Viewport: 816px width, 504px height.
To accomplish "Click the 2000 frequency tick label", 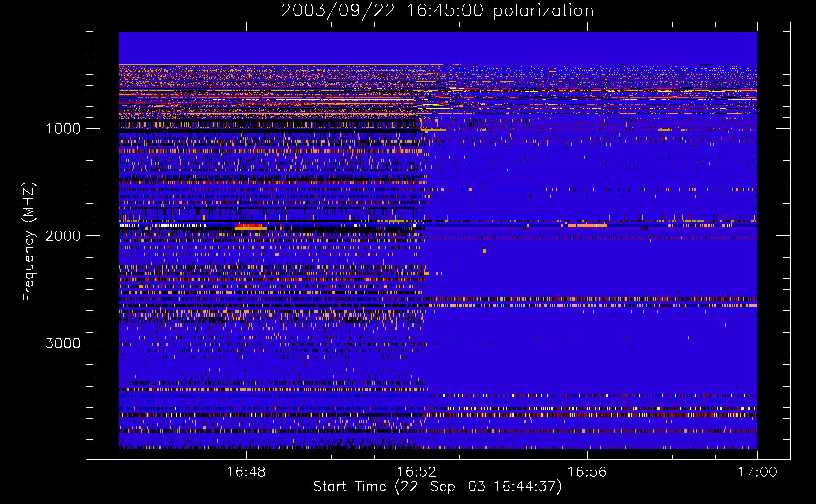I will point(63,236).
